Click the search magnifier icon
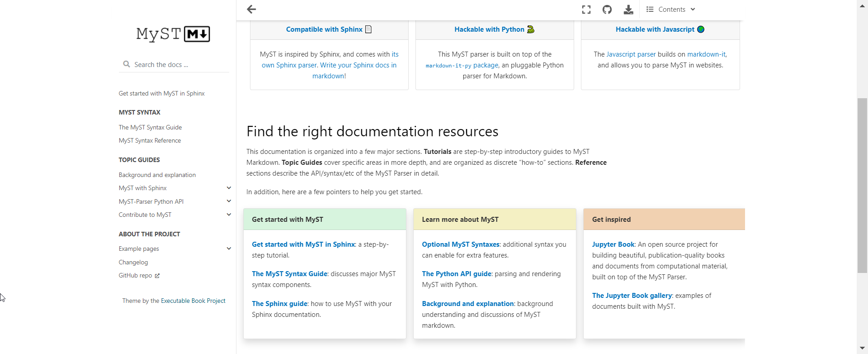868x354 pixels. (x=127, y=64)
